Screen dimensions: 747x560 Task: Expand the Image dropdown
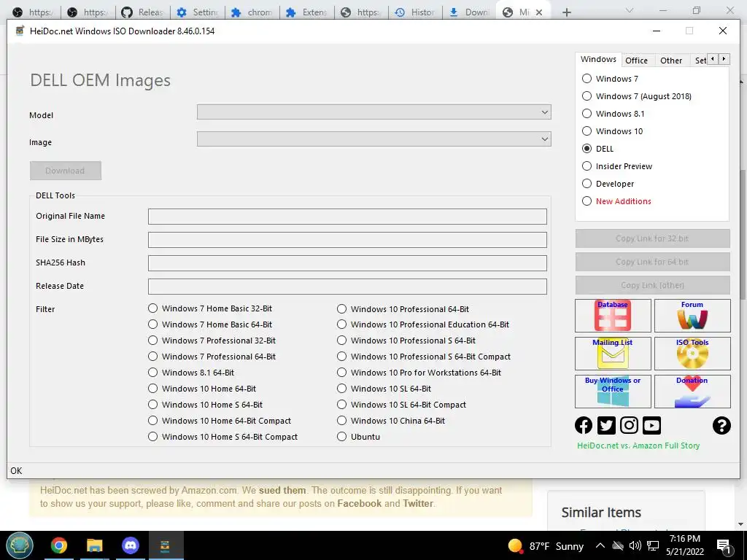pyautogui.click(x=374, y=139)
